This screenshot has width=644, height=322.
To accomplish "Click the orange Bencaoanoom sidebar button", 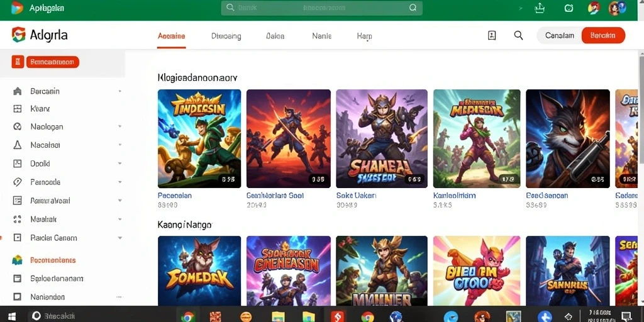I will pyautogui.click(x=53, y=62).
